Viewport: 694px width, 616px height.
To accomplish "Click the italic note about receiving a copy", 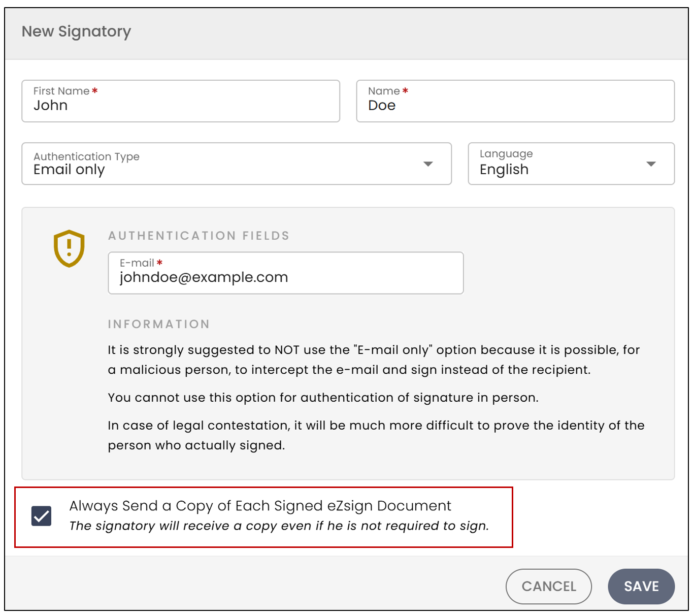I will tap(279, 526).
